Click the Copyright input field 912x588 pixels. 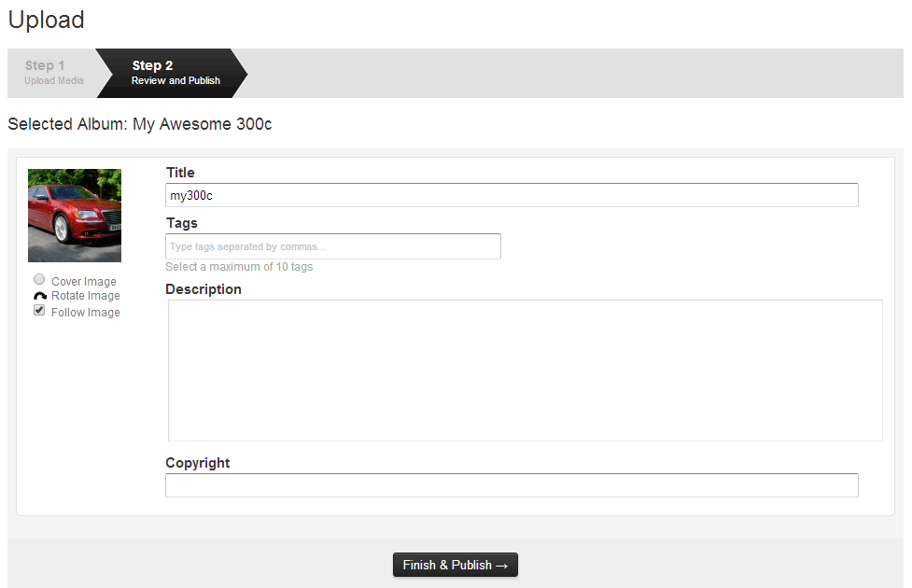click(512, 485)
